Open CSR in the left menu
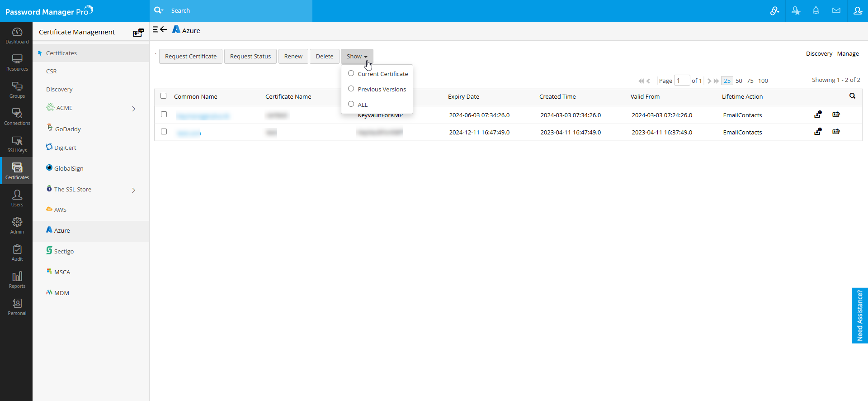 (x=52, y=71)
